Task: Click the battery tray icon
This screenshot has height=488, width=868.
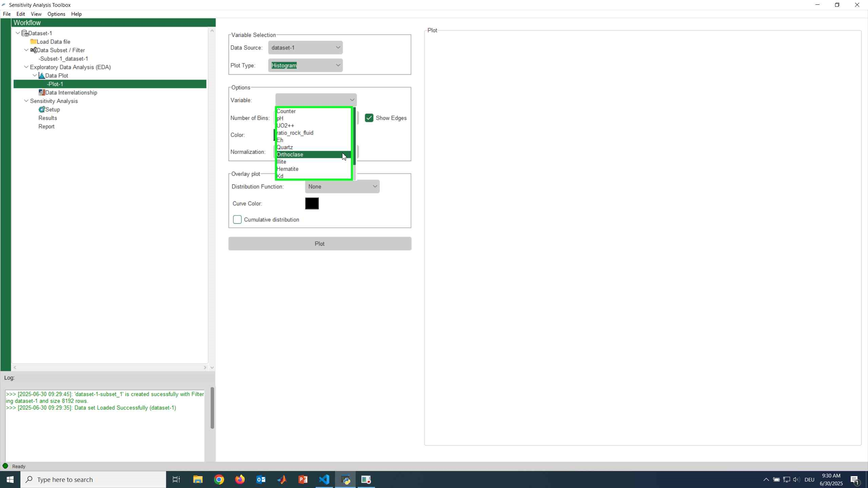Action: 776,480
